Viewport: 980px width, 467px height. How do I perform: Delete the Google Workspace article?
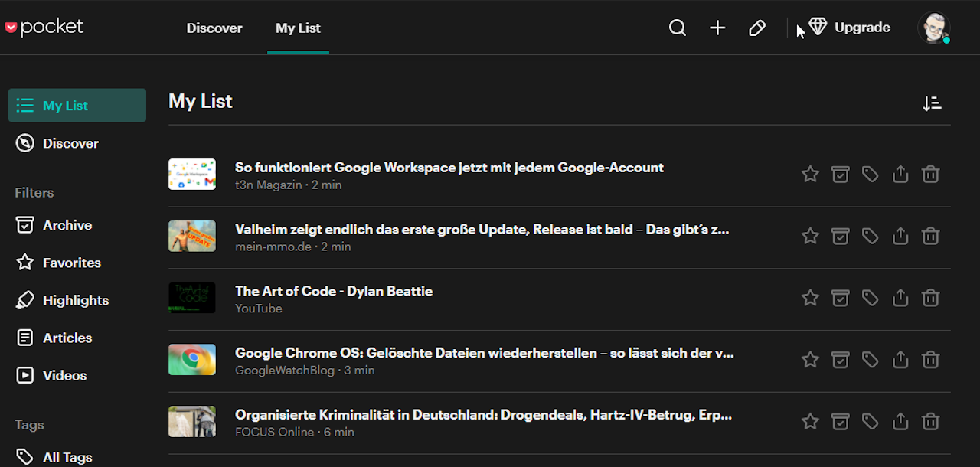[930, 175]
